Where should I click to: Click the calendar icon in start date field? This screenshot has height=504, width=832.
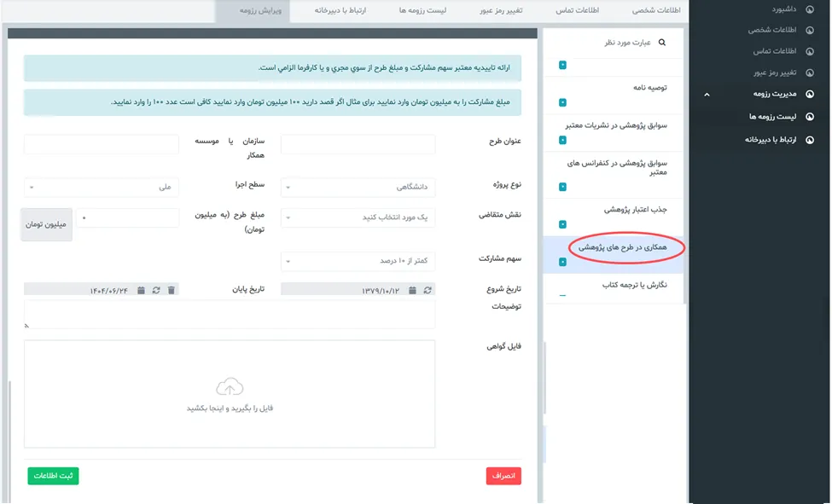click(x=412, y=291)
